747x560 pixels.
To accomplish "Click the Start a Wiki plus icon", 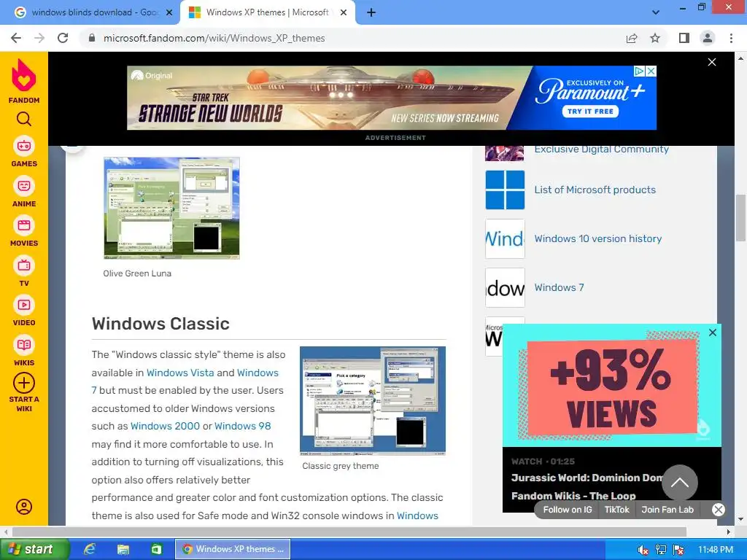I will click(x=24, y=383).
